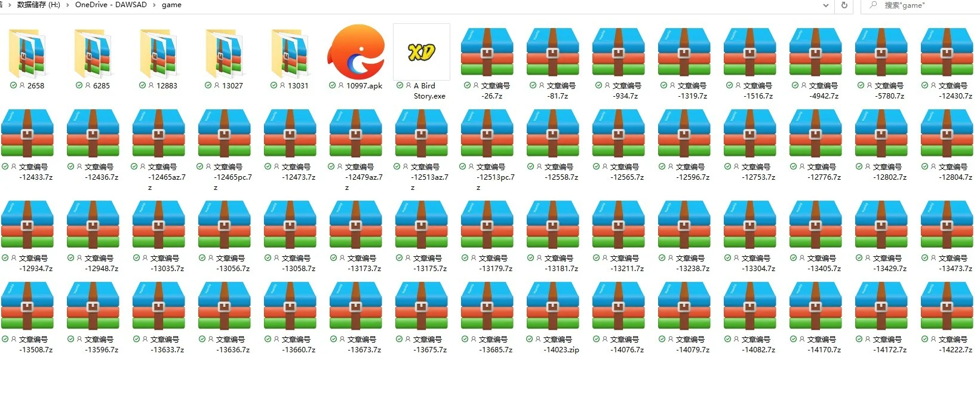Expand chevron after OneDrive - DAWSAD breadcrumb

(x=155, y=5)
